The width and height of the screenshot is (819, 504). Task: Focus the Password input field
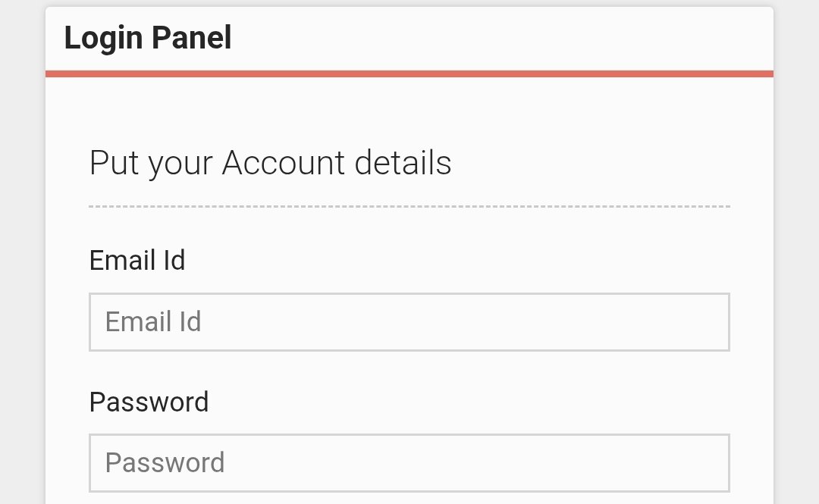409,462
